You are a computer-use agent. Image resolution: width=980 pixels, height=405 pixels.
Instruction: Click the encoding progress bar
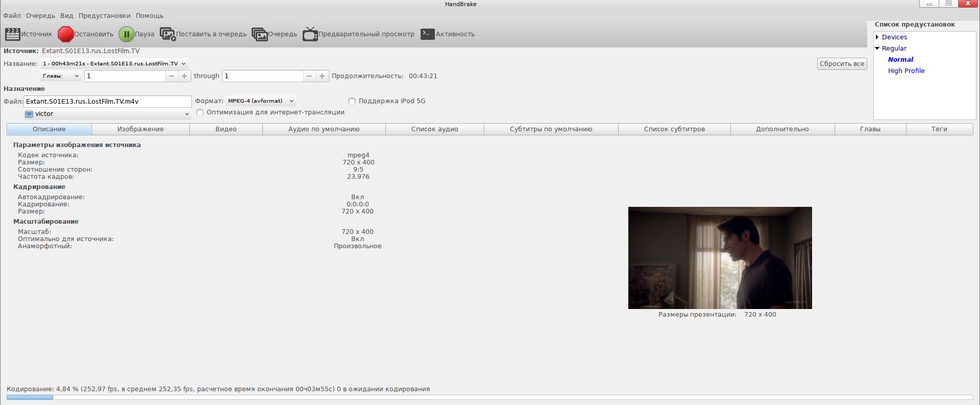pos(490,397)
